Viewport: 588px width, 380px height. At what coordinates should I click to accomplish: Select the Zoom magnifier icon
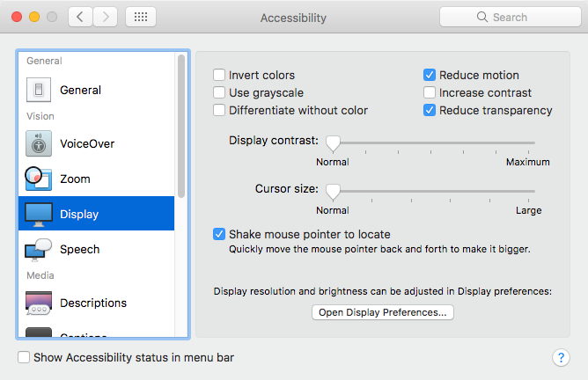pos(39,179)
